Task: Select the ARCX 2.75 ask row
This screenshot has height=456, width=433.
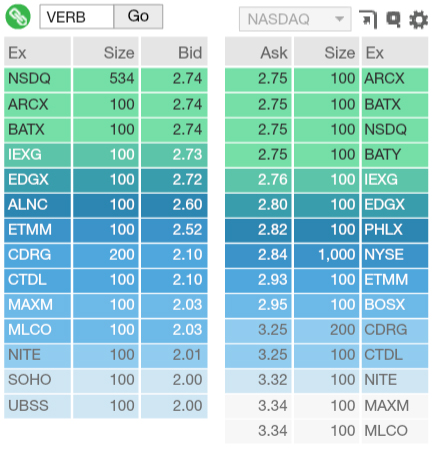Action: [327, 79]
